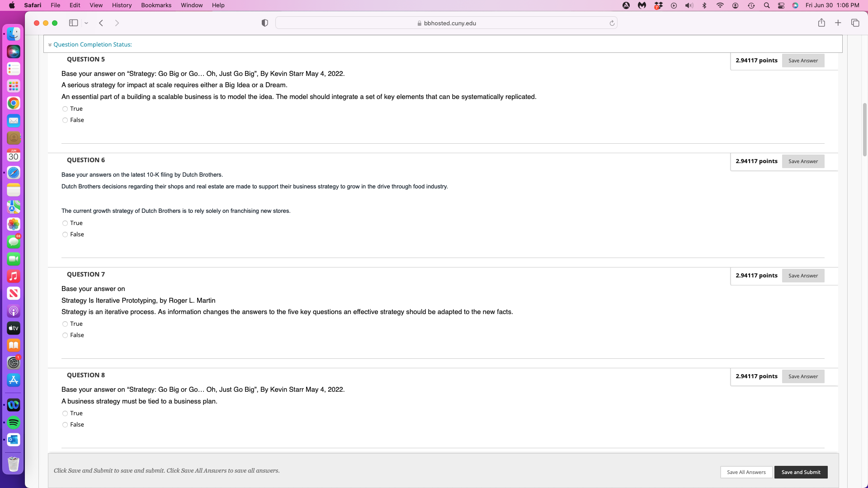
Task: Click Safari's sidebar toggle icon
Action: coord(73,23)
